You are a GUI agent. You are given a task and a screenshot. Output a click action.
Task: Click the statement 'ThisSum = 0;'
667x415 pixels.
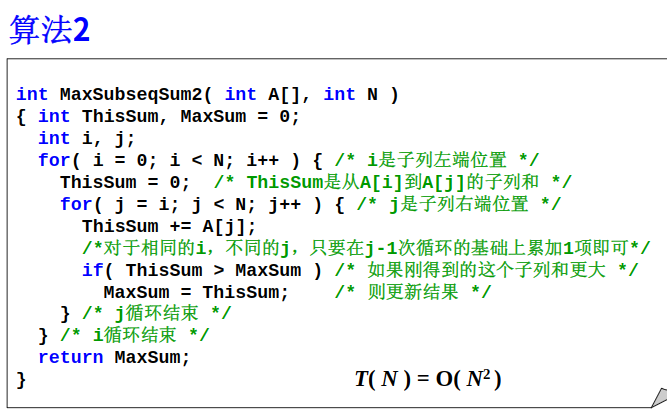[x=125, y=183]
